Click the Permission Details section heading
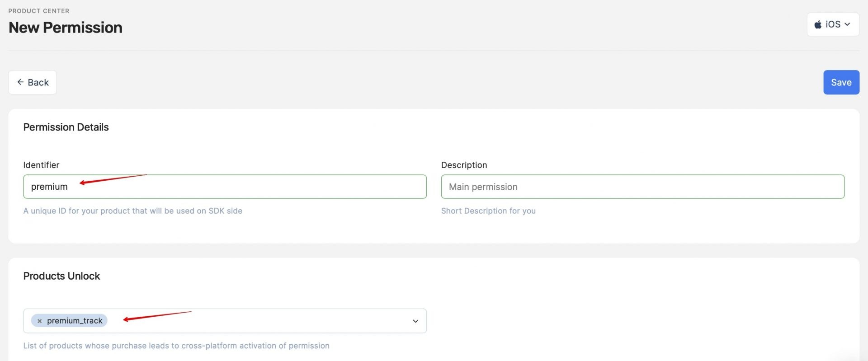868x361 pixels. click(x=66, y=127)
